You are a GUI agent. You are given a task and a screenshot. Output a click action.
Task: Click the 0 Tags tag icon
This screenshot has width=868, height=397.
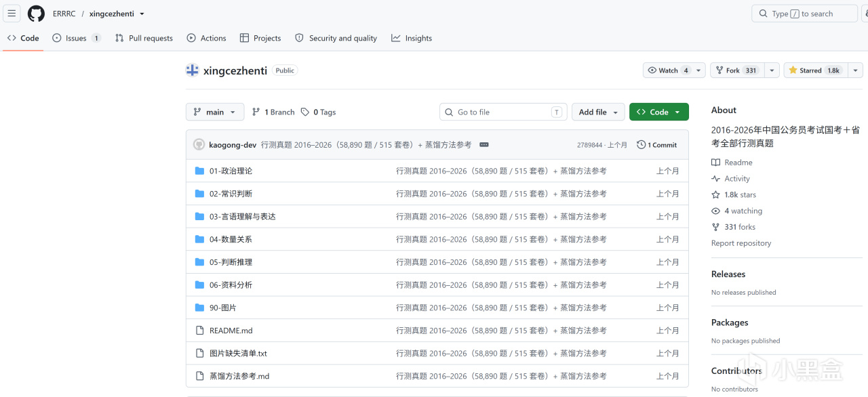pos(305,112)
